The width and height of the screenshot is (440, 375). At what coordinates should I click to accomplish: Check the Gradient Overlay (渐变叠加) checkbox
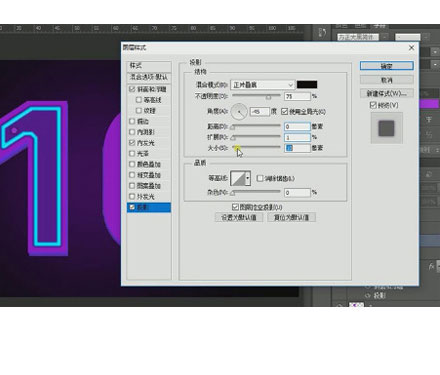point(132,175)
